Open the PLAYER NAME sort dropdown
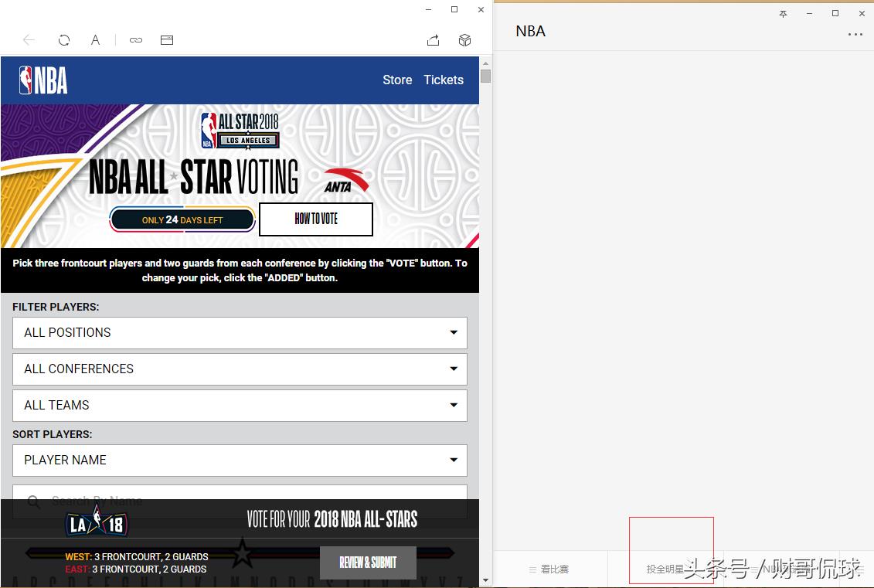 (x=240, y=460)
